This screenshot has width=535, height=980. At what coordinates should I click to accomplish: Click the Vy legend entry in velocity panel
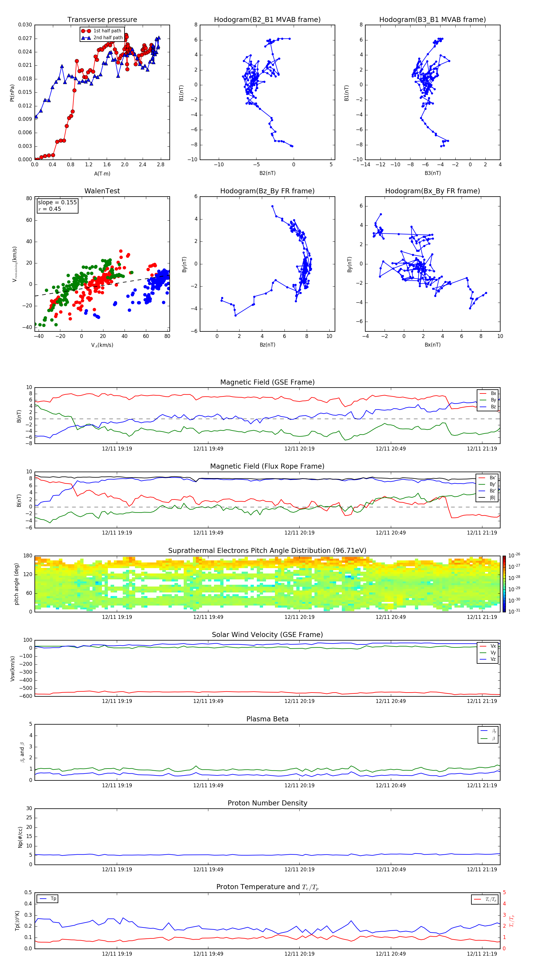488,652
